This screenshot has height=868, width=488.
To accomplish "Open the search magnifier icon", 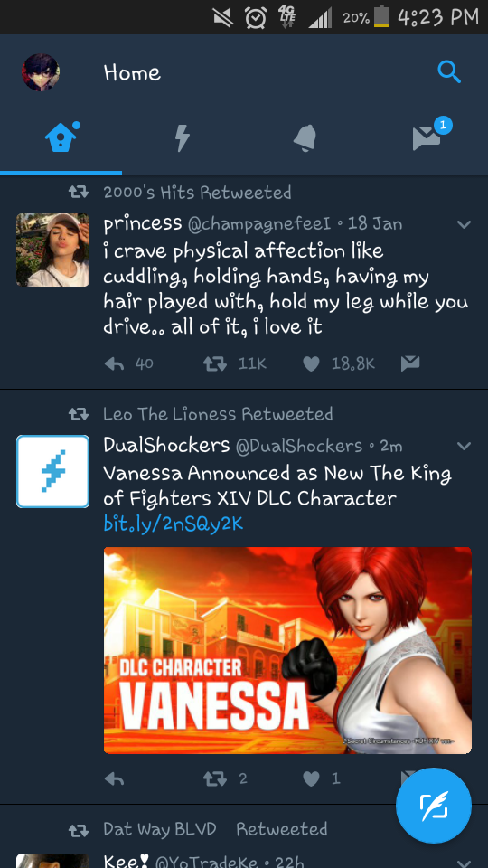I will coord(449,72).
